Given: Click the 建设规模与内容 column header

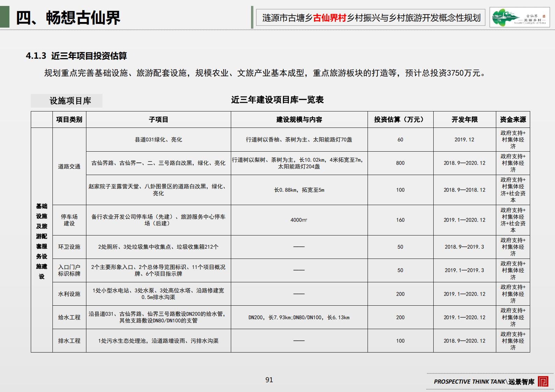Looking at the screenshot, I should (299, 119).
